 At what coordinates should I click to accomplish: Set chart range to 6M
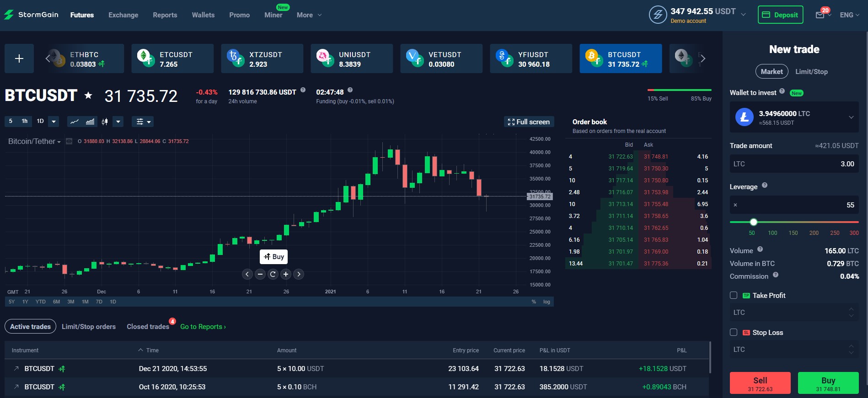[56, 302]
